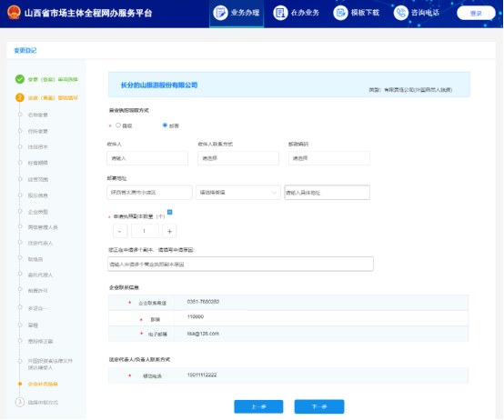Click the blue info icon beside license copy count
The width and height of the screenshot is (504, 420).
tap(170, 212)
